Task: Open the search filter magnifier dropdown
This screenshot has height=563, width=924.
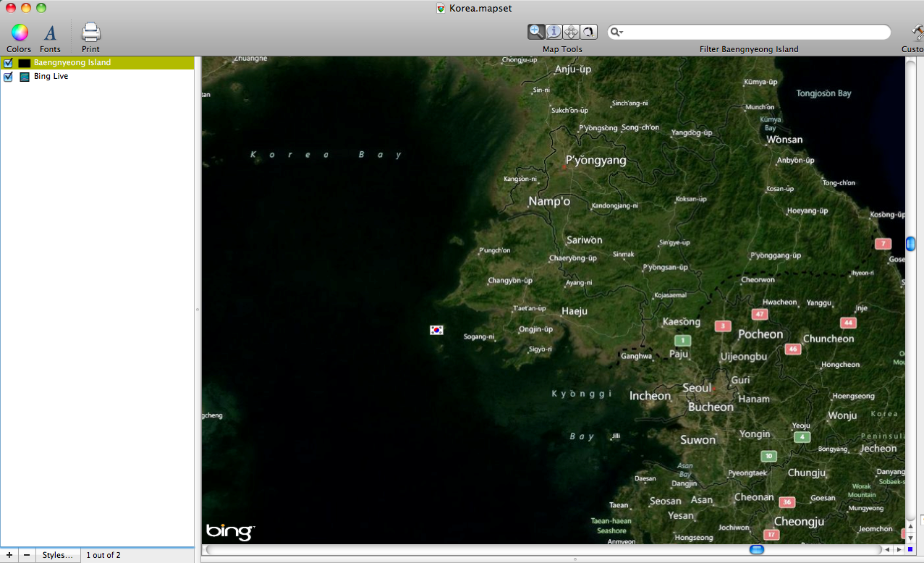Action: point(616,33)
